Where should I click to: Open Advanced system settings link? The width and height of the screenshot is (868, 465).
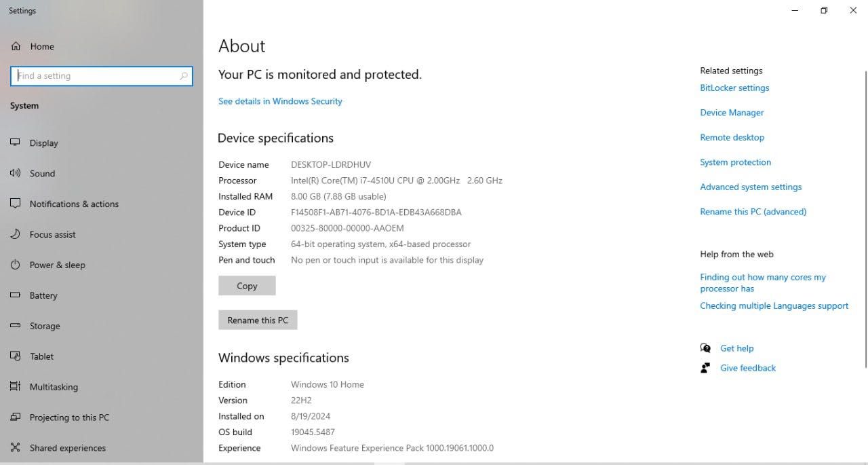click(x=751, y=187)
